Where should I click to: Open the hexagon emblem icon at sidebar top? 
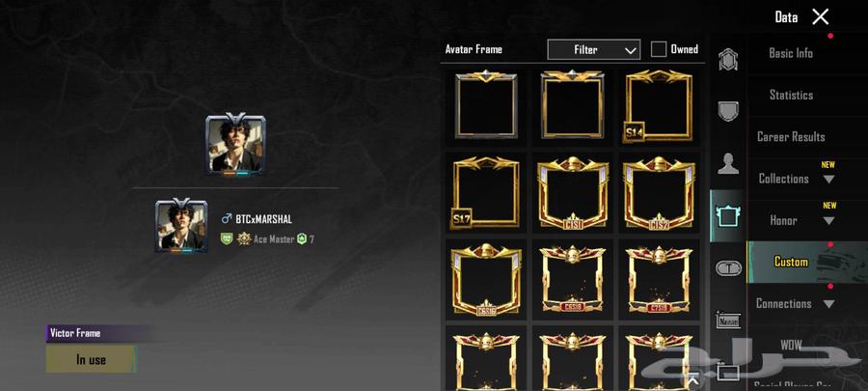[x=728, y=59]
